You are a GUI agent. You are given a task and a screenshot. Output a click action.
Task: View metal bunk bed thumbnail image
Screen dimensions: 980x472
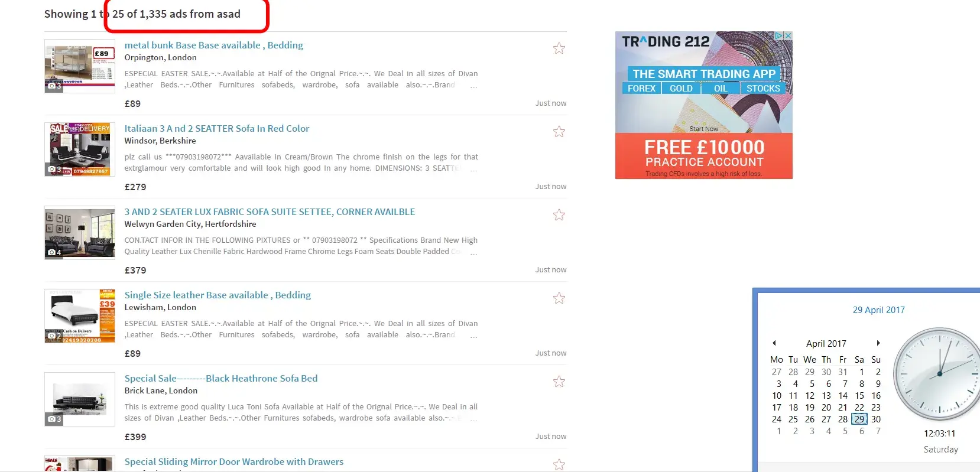click(x=80, y=66)
